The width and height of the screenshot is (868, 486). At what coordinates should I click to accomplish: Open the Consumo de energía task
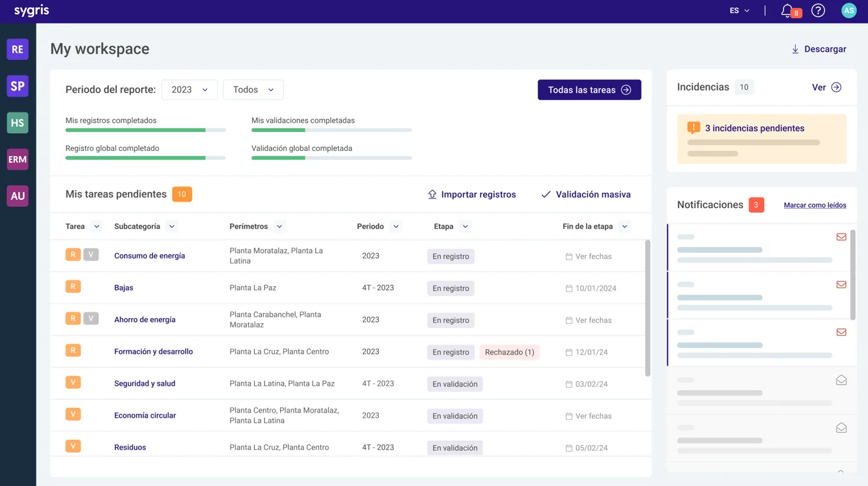point(150,256)
